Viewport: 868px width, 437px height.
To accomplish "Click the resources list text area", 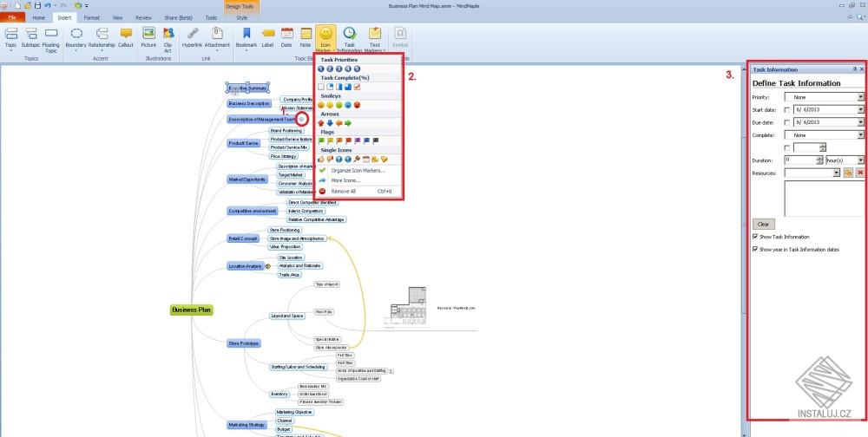I will pyautogui.click(x=825, y=199).
